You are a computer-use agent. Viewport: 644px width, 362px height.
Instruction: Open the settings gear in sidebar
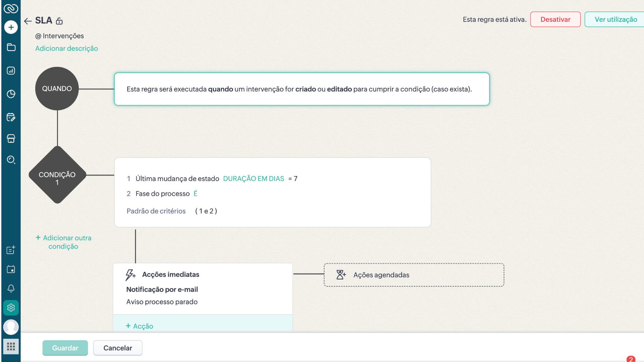click(x=11, y=307)
